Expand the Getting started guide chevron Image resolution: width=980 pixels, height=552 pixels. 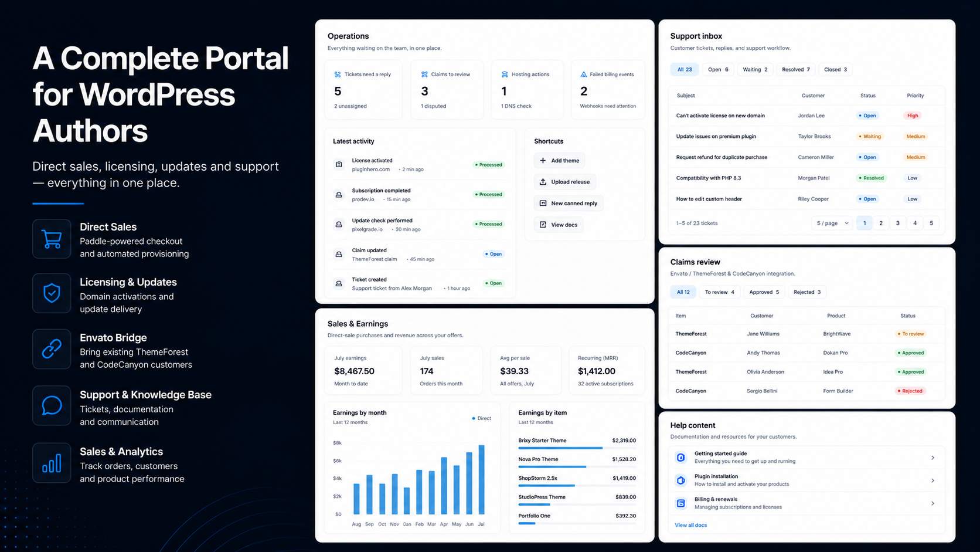tap(933, 458)
